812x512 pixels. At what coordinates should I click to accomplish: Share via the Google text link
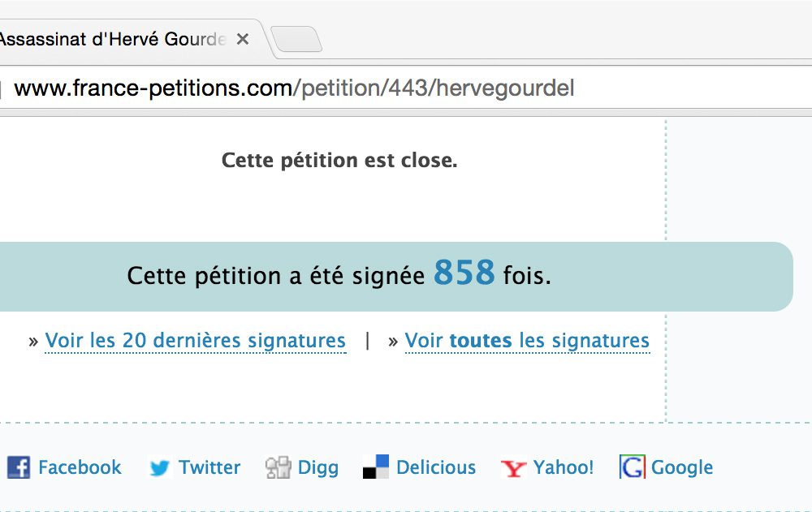tap(682, 468)
